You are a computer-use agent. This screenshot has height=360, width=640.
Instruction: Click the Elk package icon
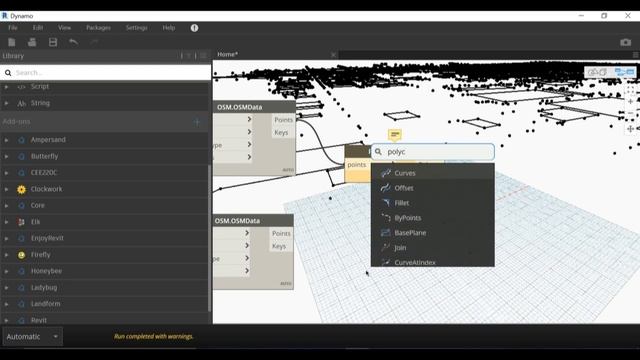(21, 222)
